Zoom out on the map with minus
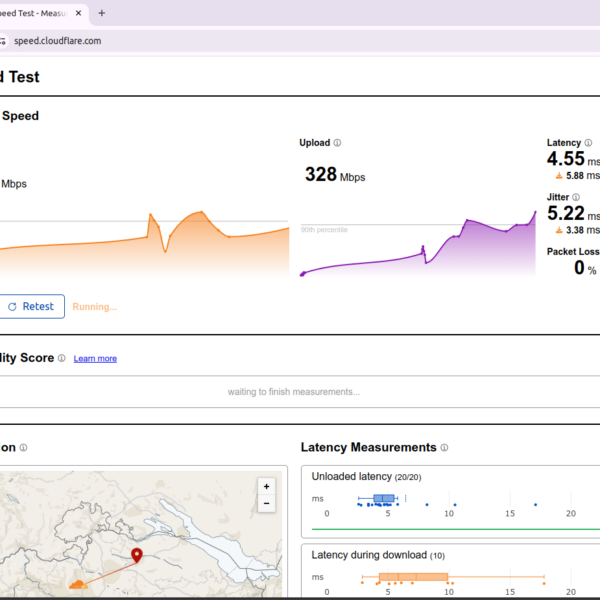The height and width of the screenshot is (600, 600). point(266,504)
